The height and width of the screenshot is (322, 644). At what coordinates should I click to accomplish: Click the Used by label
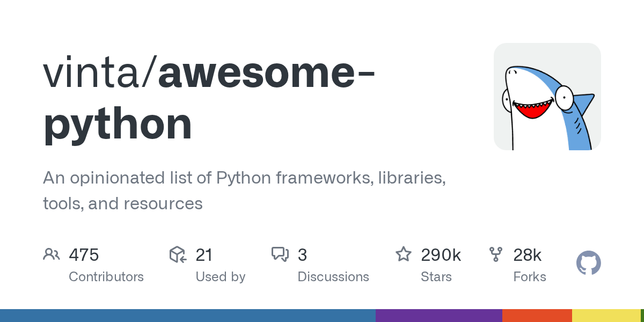click(x=220, y=277)
